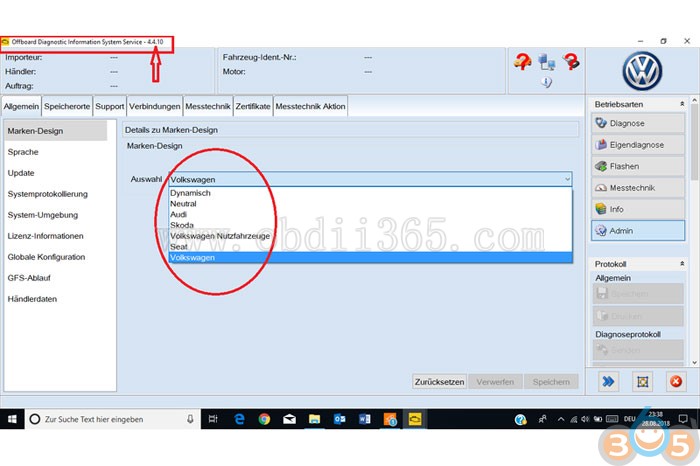Click the taskbar search field
700x466 pixels.
point(112,419)
